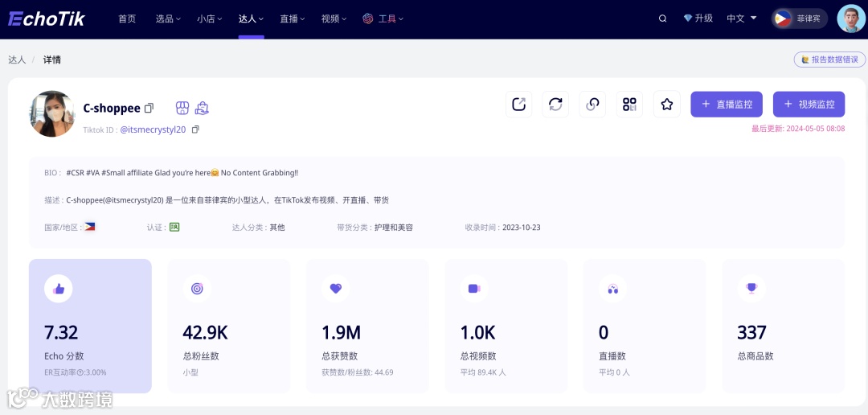Screen dimensions: 868x415
Task: Click the refresh data icon
Action: (555, 105)
